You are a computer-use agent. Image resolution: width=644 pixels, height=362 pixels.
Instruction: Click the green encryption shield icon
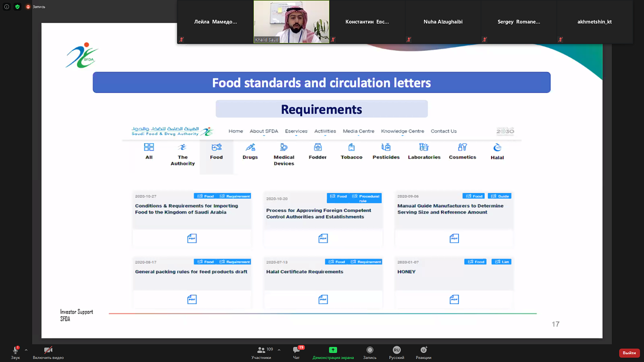coord(18,6)
